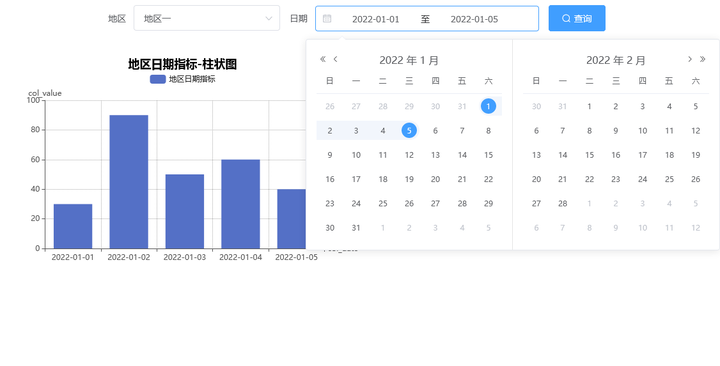Click the bar for 2022-01-02
The height and width of the screenshot is (366, 720).
129,182
